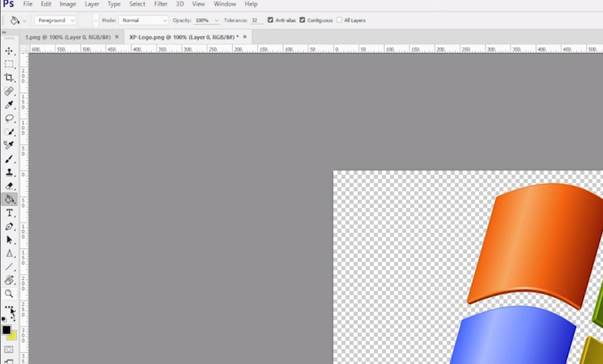The width and height of the screenshot is (603, 364).
Task: Click the black foreground color swatch
Action: click(x=6, y=330)
